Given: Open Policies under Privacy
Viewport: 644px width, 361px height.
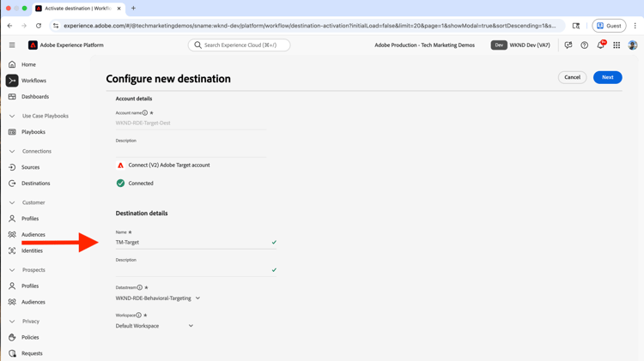Looking at the screenshot, I should click(30, 337).
